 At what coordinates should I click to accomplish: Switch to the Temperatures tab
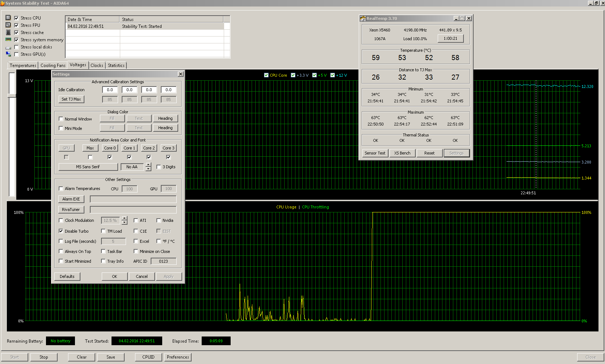coord(23,65)
